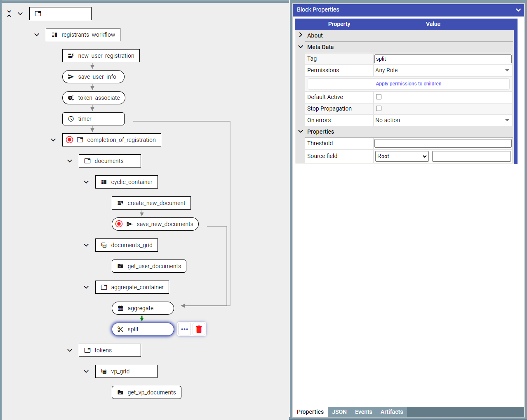
Task: Click the grid icon on documents_grid block
Action: coord(104,245)
